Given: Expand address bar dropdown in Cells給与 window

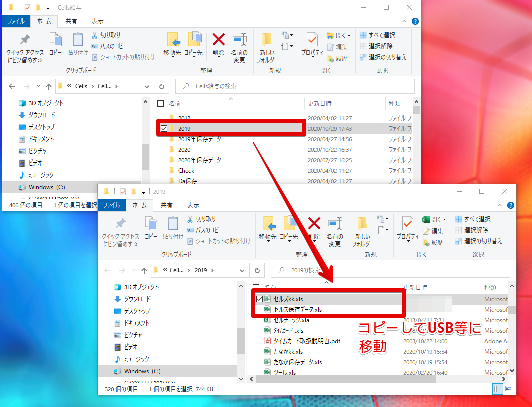Looking at the screenshot, I should click(147, 87).
